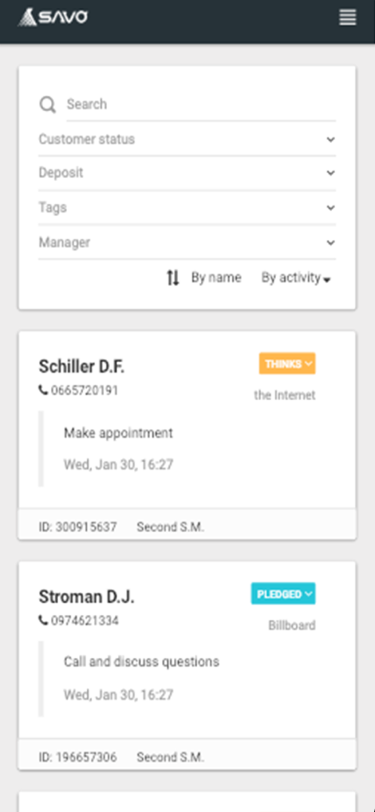The height and width of the screenshot is (812, 375).
Task: Select the Make appointment task note
Action: pos(118,433)
